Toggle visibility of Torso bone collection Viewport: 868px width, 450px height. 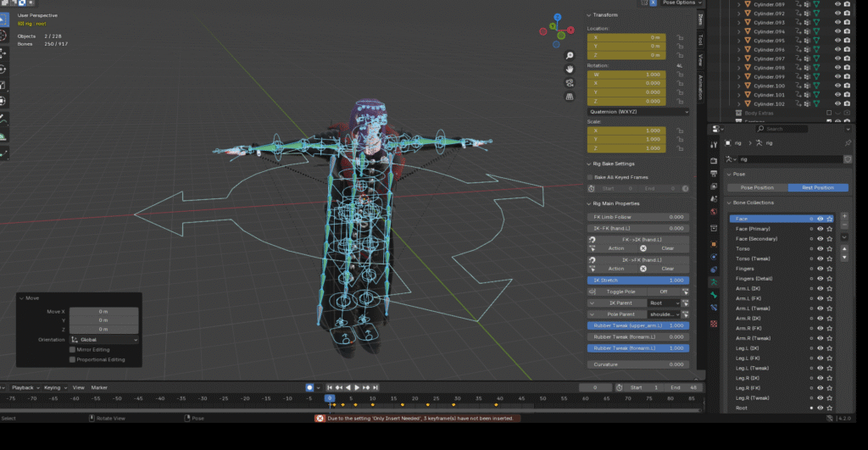click(x=821, y=248)
